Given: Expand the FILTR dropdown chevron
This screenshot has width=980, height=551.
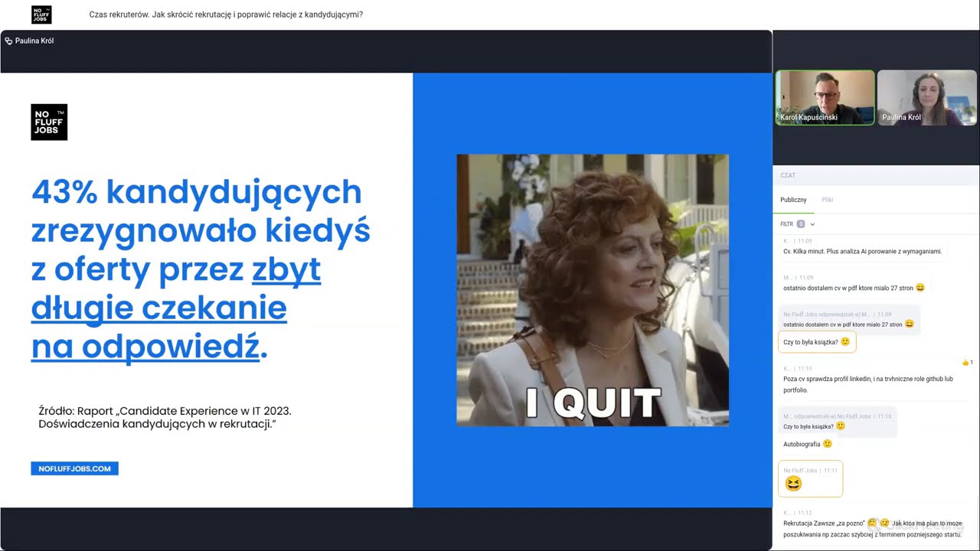Looking at the screenshot, I should (812, 224).
